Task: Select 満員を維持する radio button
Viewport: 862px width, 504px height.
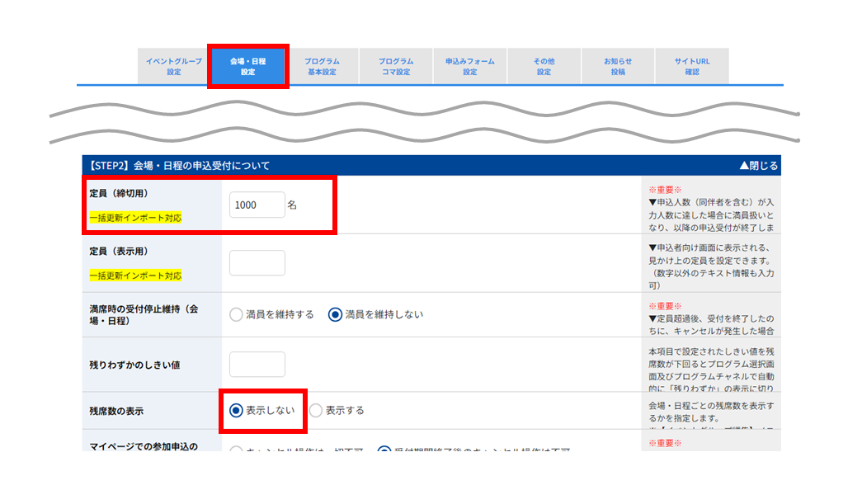Action: pyautogui.click(x=236, y=314)
